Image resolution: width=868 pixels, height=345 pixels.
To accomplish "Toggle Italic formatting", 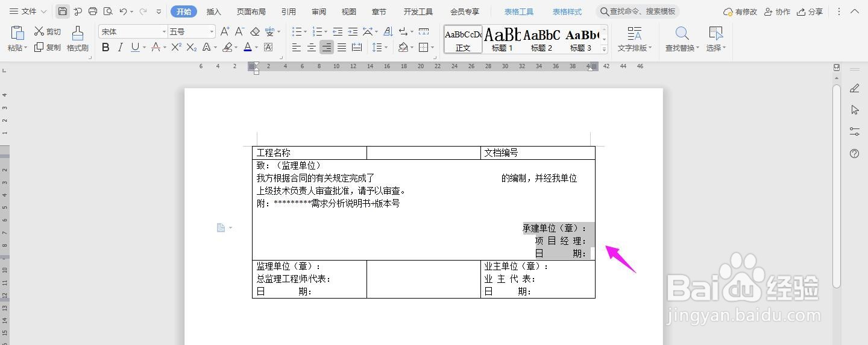I will (x=120, y=47).
